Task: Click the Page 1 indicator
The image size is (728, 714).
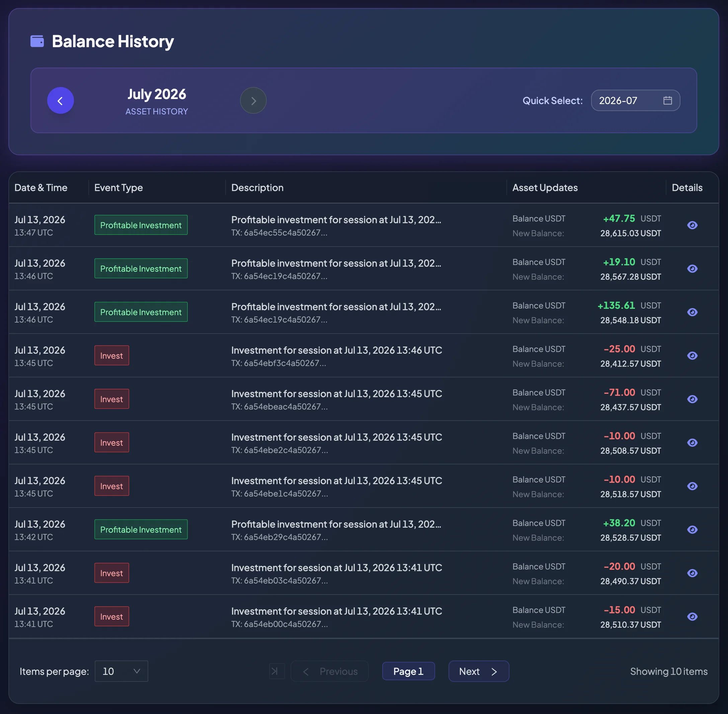Action: pos(408,671)
